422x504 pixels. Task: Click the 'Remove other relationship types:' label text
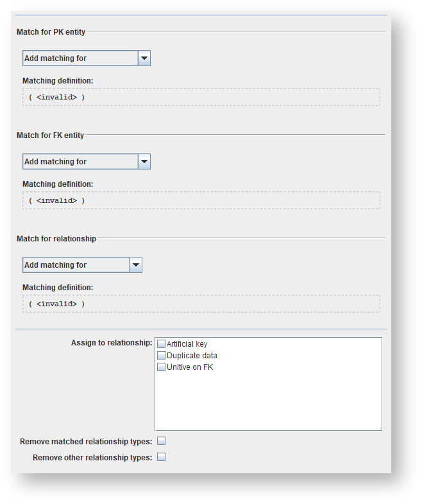[92, 458]
